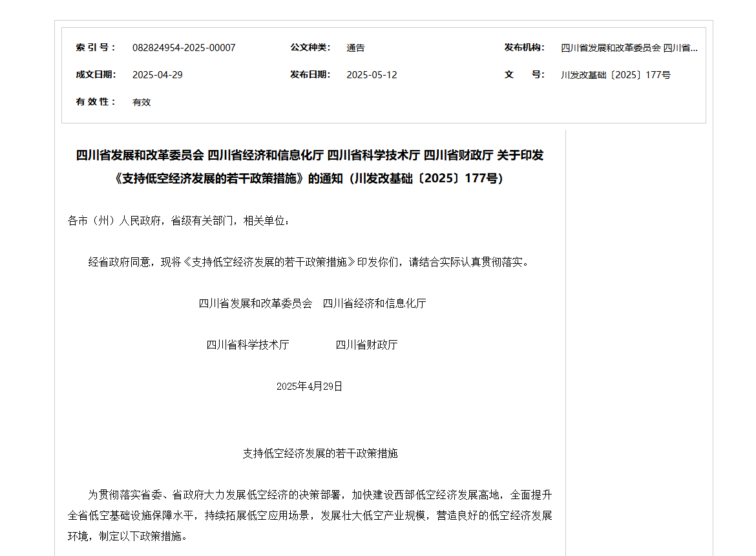Click the index number 082824954-2025-00007
The height and width of the screenshot is (556, 756).
click(184, 48)
